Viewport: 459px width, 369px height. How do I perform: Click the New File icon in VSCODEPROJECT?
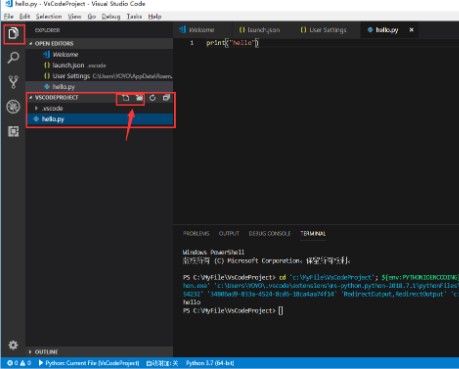[125, 98]
